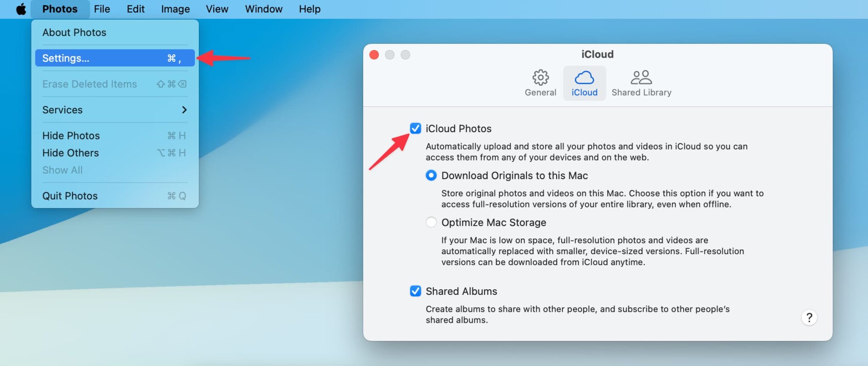Click the Show All menu entry
The height and width of the screenshot is (366, 868).
click(115, 170)
